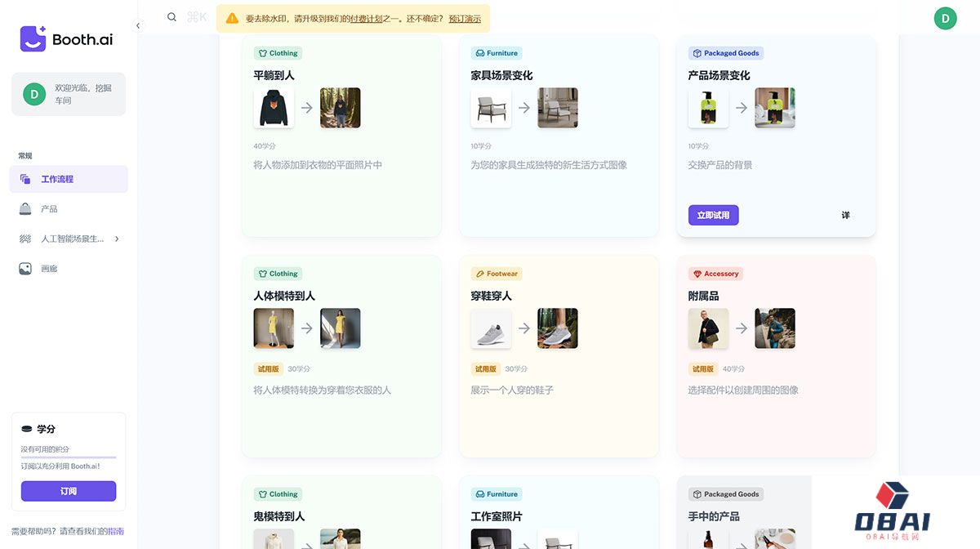
Task: Open the 预订演示 link in the banner
Action: (x=465, y=18)
